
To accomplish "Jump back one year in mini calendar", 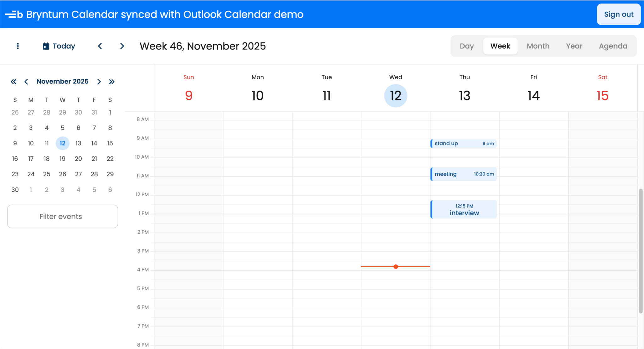I will (13, 82).
